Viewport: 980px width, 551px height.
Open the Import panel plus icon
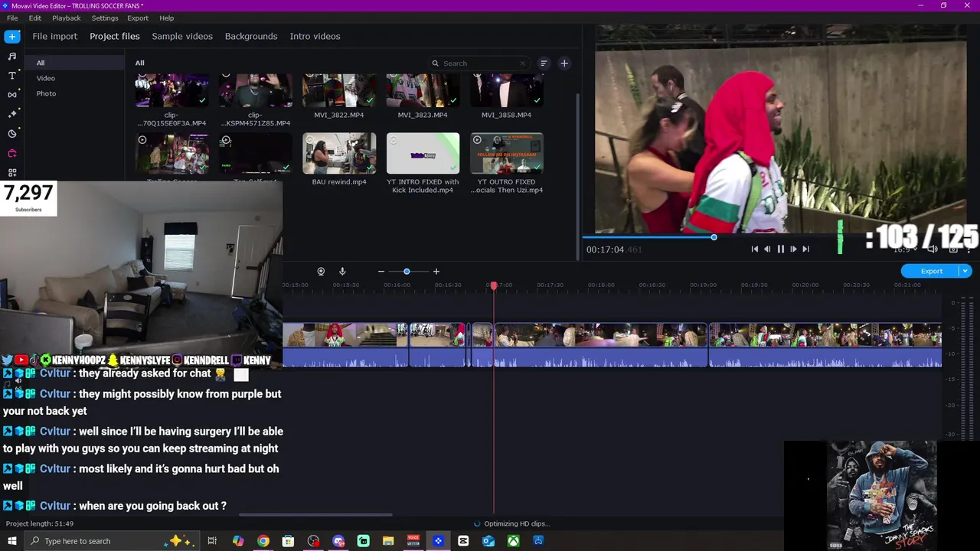[12, 36]
